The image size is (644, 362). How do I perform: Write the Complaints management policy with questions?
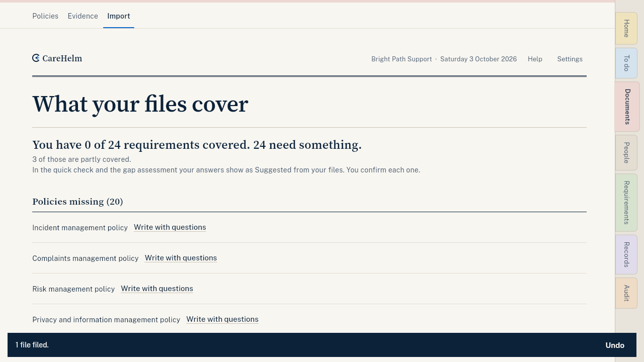181,258
